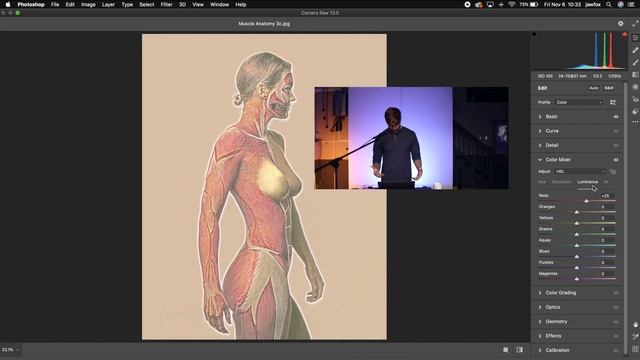The width and height of the screenshot is (640, 360).
Task: Toggle Effects panel visibility eye
Action: click(616, 336)
